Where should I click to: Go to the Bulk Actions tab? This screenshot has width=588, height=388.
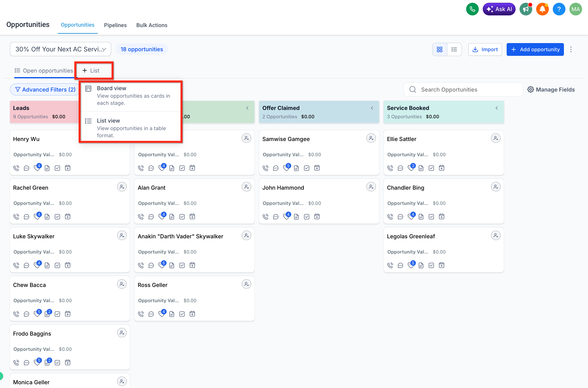pos(152,25)
